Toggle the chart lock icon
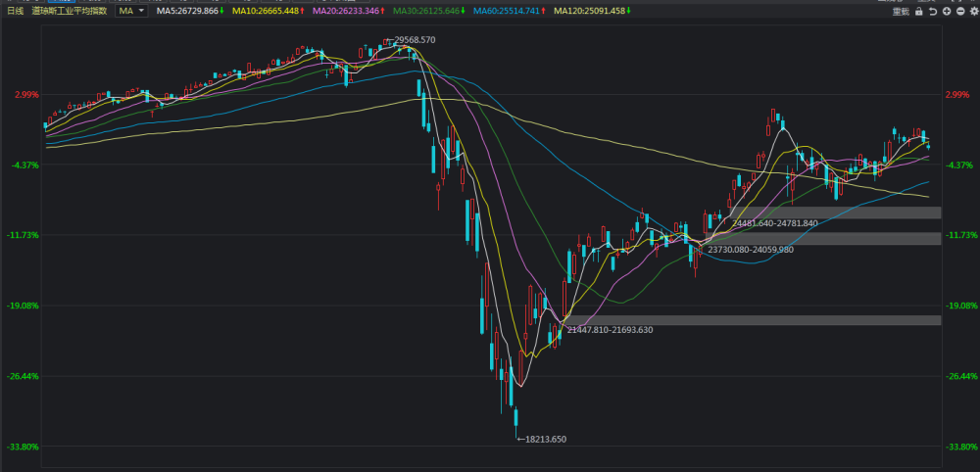Image resolution: width=980 pixels, height=472 pixels. click(919, 11)
